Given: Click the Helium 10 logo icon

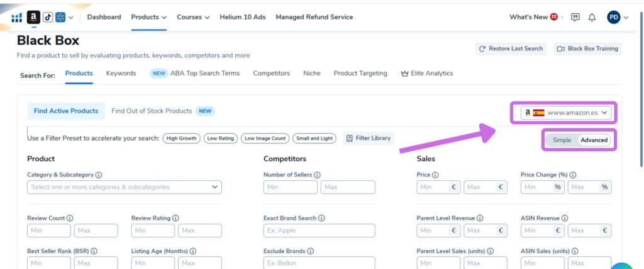Looking at the screenshot, I should point(17,17).
